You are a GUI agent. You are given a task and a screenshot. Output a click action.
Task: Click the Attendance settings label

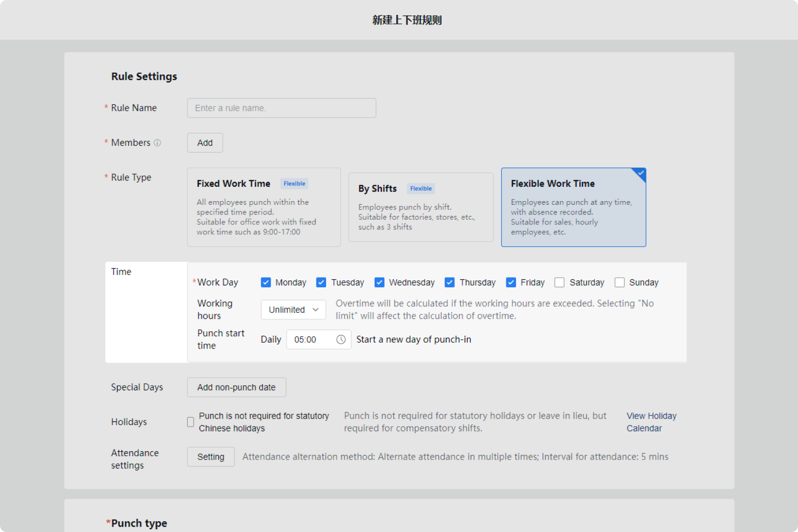point(135,459)
